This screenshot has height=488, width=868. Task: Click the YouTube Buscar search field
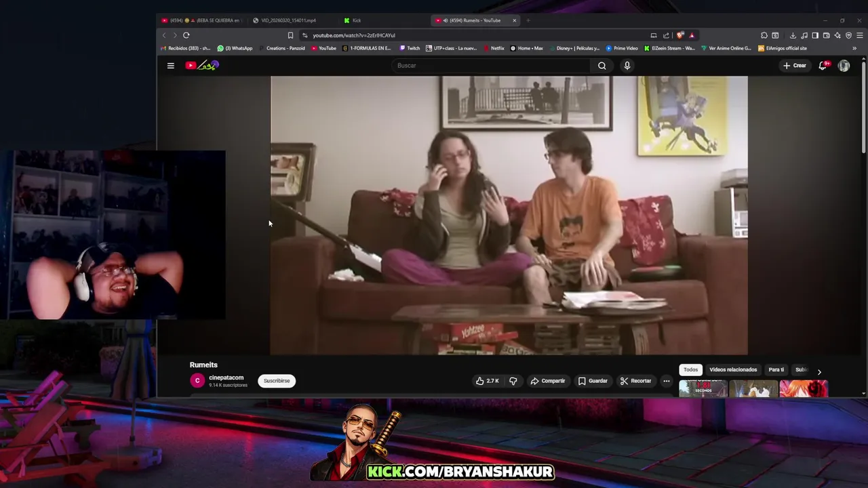point(492,66)
